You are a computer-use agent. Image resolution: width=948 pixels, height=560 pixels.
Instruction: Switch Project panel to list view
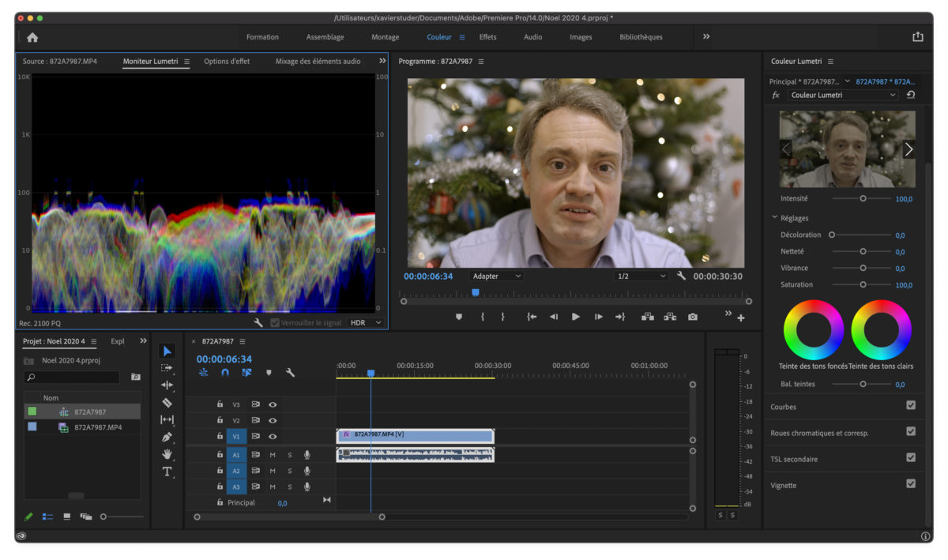click(47, 517)
